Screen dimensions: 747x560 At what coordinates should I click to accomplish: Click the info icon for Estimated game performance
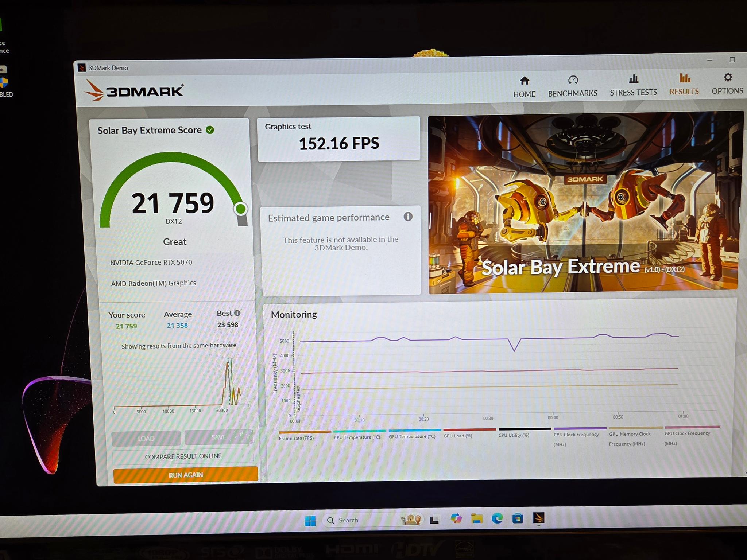click(408, 217)
